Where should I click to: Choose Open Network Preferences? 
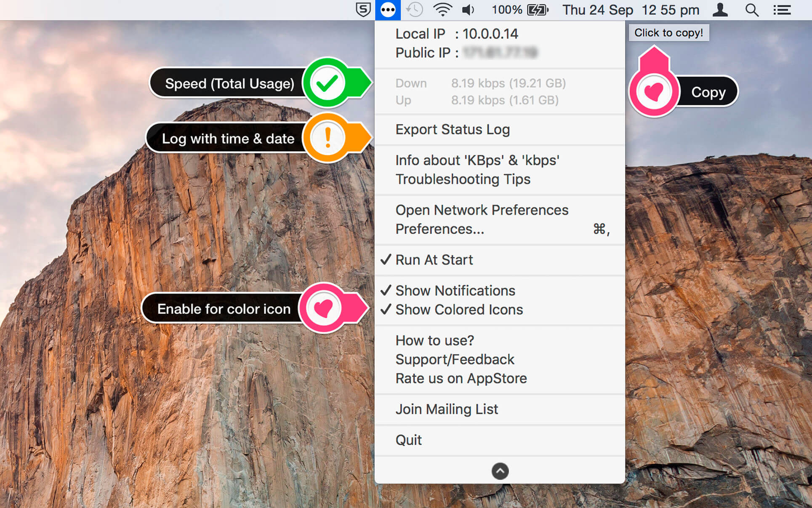coord(482,210)
